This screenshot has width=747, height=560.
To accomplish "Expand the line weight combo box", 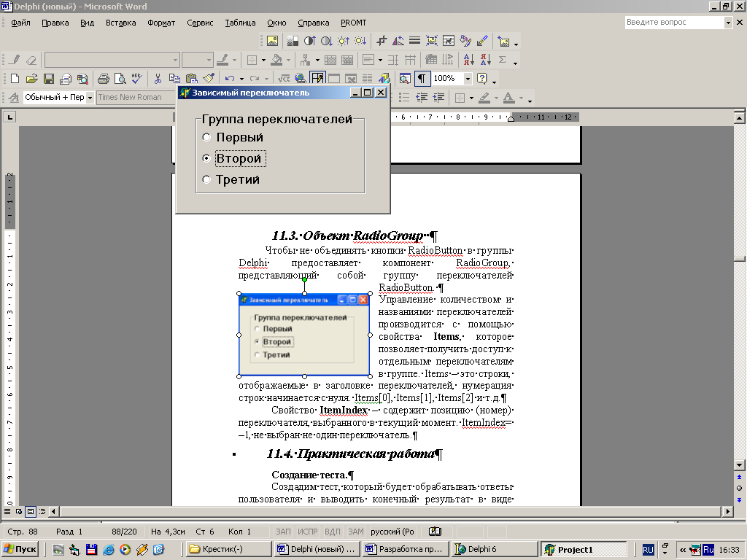I will (209, 60).
